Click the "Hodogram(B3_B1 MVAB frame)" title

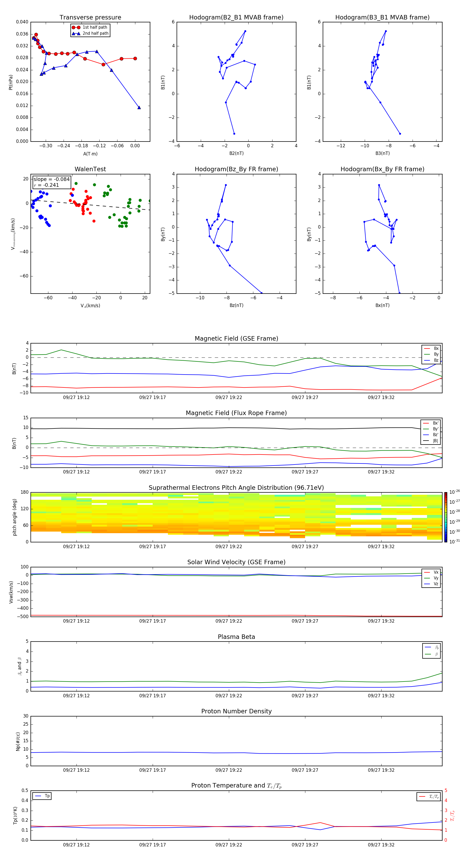[382, 18]
